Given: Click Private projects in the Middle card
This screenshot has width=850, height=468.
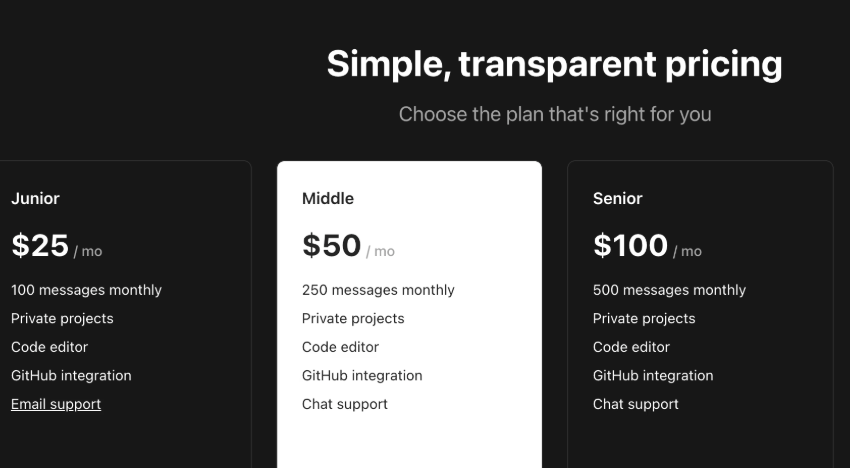Looking at the screenshot, I should (353, 318).
